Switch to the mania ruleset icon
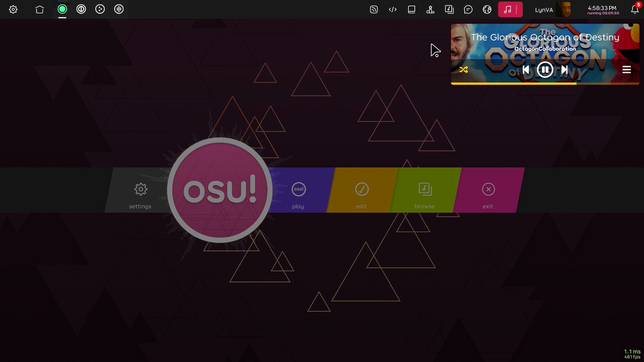This screenshot has height=362, width=644. coord(119,9)
